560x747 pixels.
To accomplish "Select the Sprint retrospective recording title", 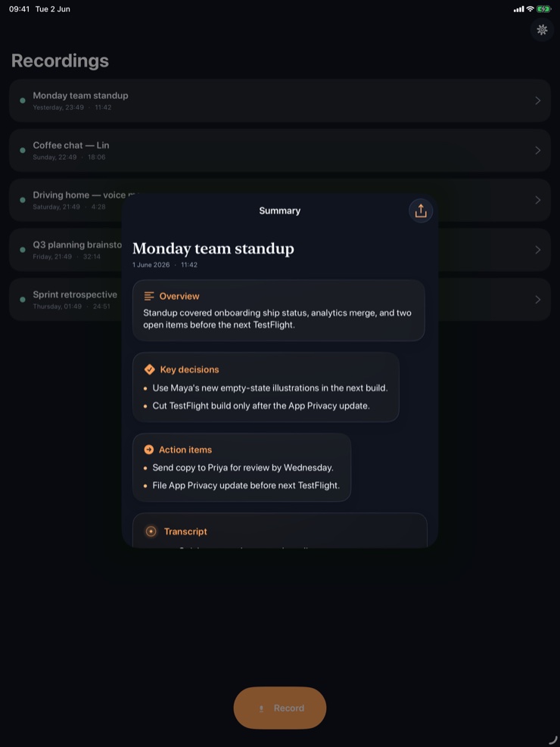I will click(x=75, y=294).
